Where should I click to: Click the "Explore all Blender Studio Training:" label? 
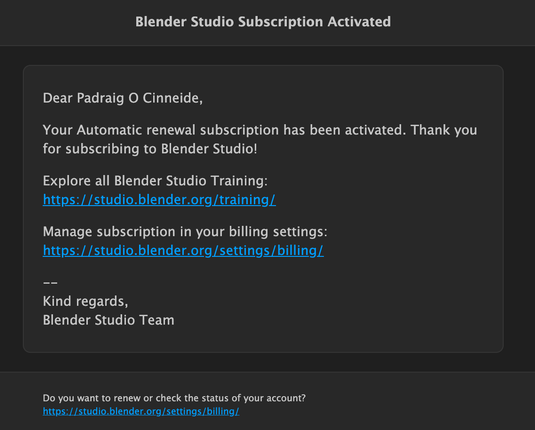coord(155,181)
